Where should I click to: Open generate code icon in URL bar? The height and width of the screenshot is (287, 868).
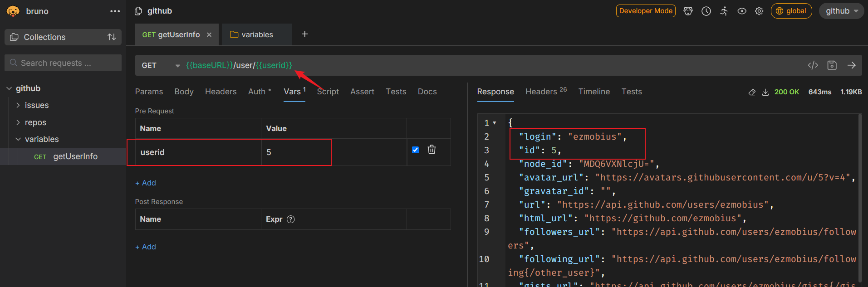click(x=813, y=65)
